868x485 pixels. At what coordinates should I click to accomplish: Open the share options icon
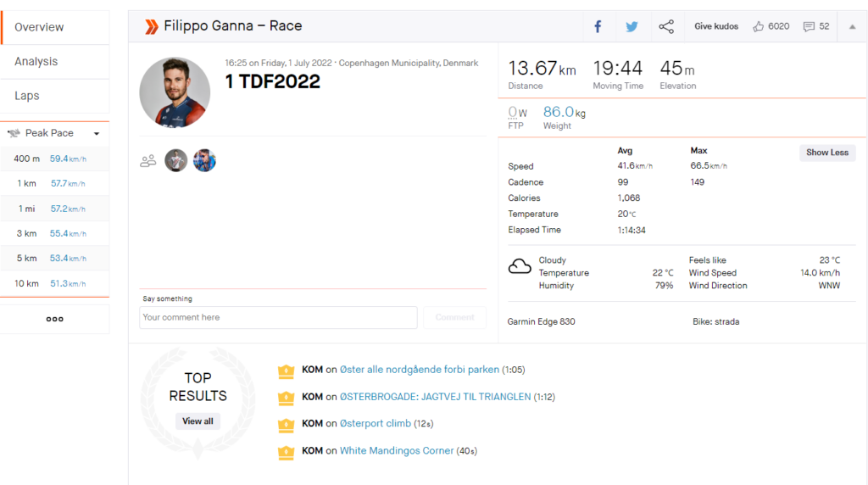pos(666,26)
